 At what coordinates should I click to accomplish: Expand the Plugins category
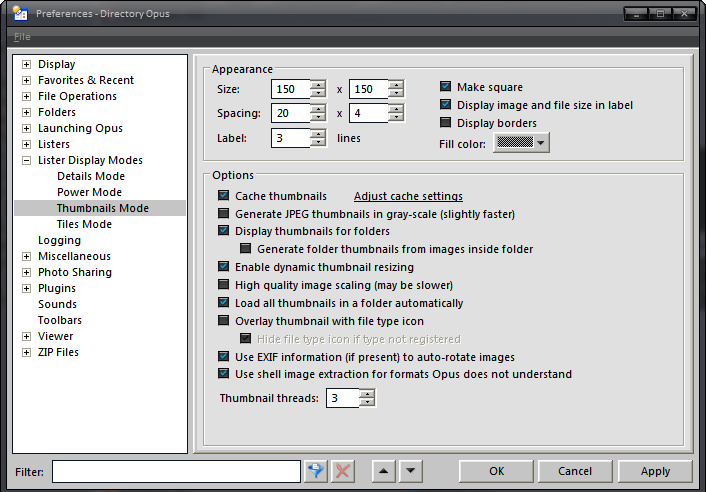27,289
